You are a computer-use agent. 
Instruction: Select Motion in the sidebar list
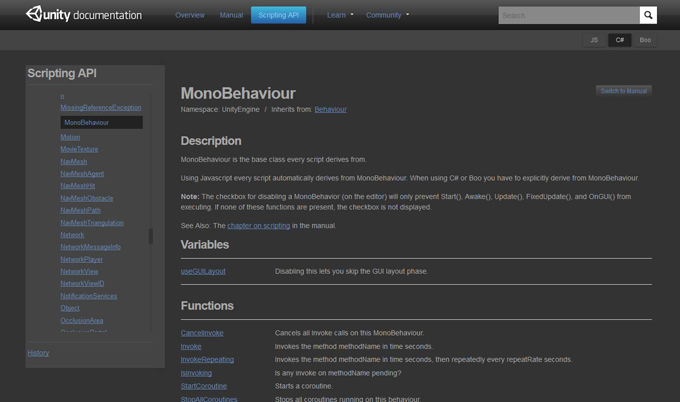pos(70,137)
